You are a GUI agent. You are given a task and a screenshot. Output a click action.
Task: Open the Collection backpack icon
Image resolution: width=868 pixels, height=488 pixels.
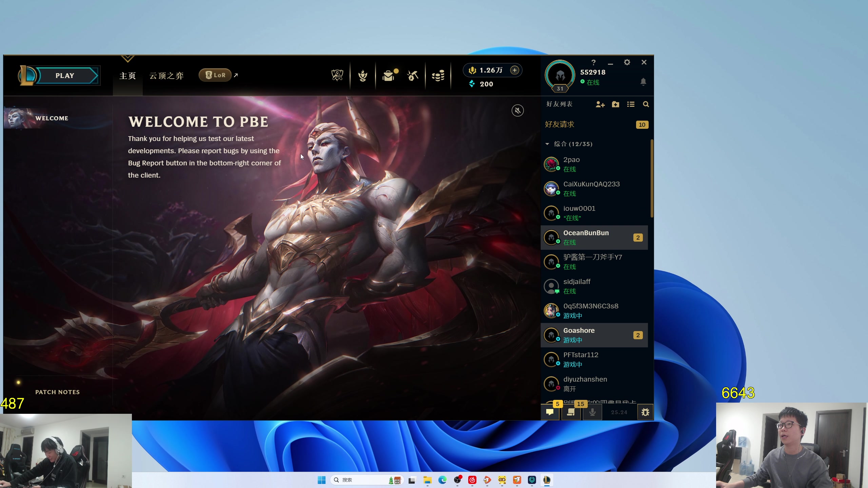388,75
